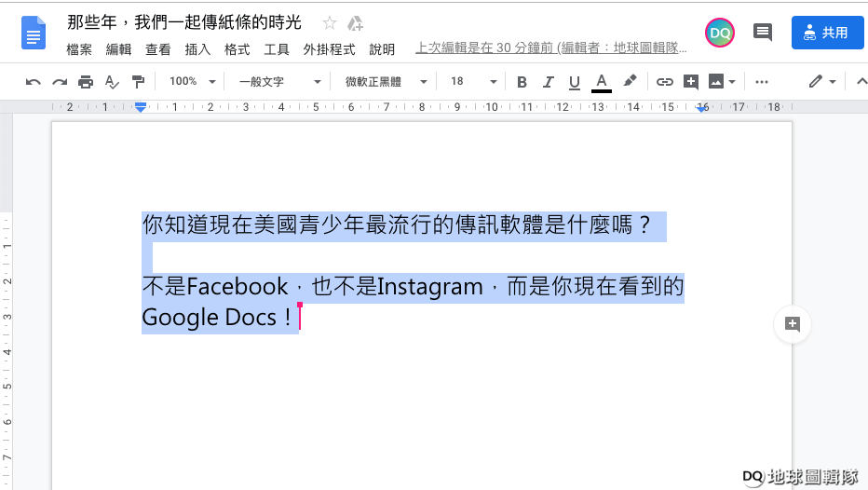868x490 pixels.
Task: Click the word Facebook in the text
Action: point(237,287)
